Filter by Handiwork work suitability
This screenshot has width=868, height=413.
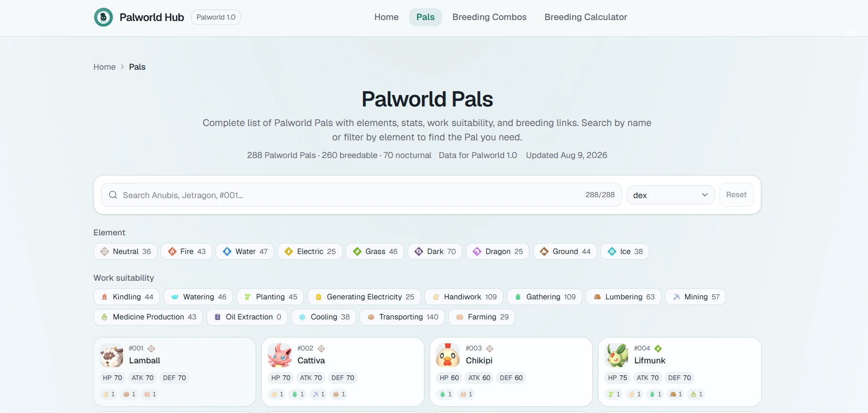(x=464, y=297)
